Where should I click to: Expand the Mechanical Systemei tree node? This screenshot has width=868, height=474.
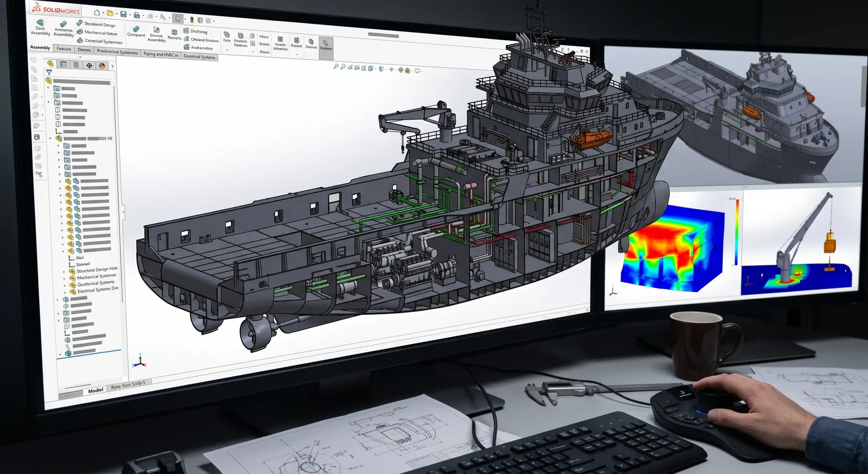[64, 279]
